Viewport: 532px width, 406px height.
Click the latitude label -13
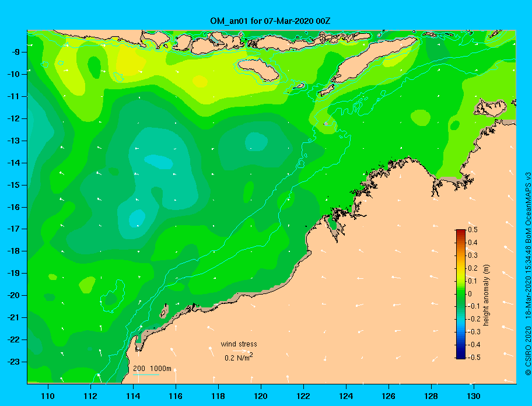pyautogui.click(x=13, y=141)
